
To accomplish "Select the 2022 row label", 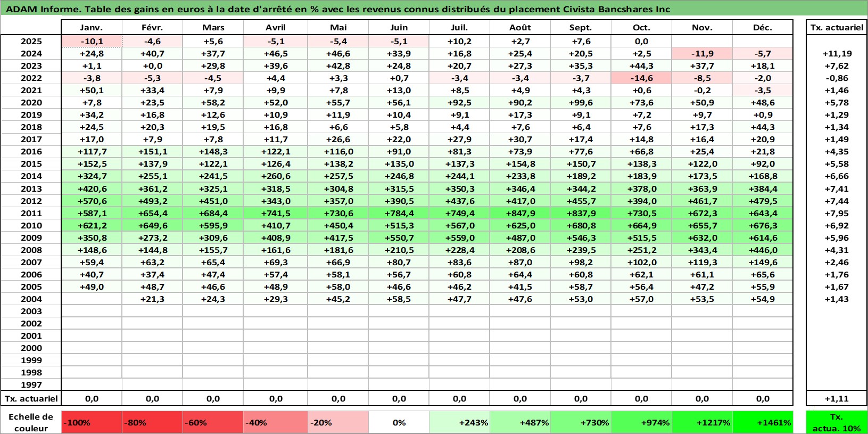I will tap(31, 78).
